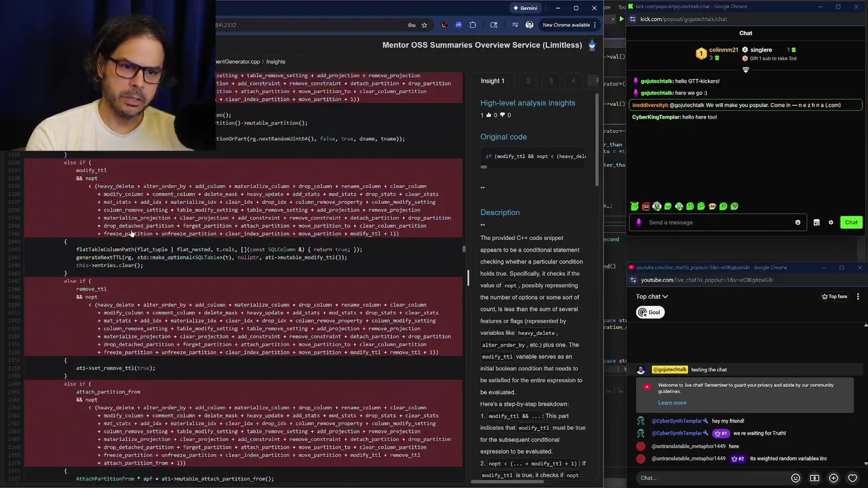Downvote the high-level analysis insight

(502, 115)
